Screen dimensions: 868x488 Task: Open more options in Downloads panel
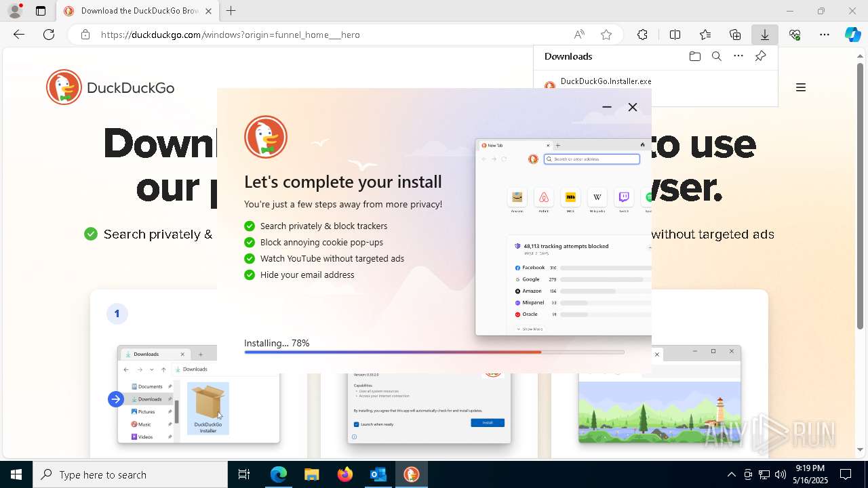[x=738, y=56]
